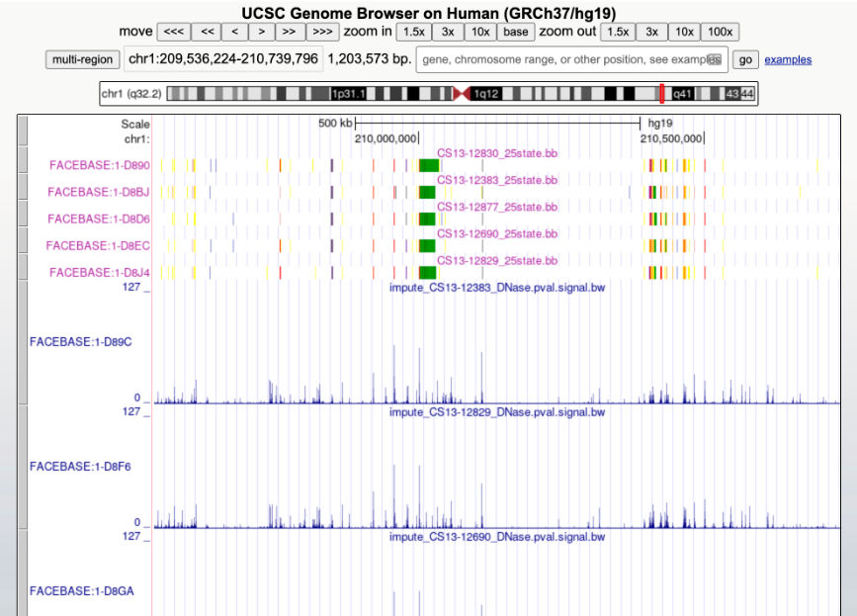Click the green block in the CS13-12830_25state track
This screenshot has height=616, width=857.
pyautogui.click(x=427, y=165)
